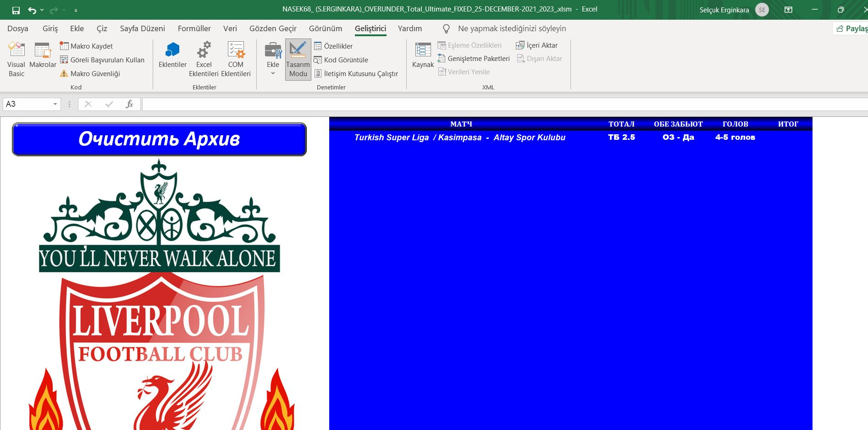
Task: Click the Liverpool Football Club crest image
Action: [x=159, y=294]
